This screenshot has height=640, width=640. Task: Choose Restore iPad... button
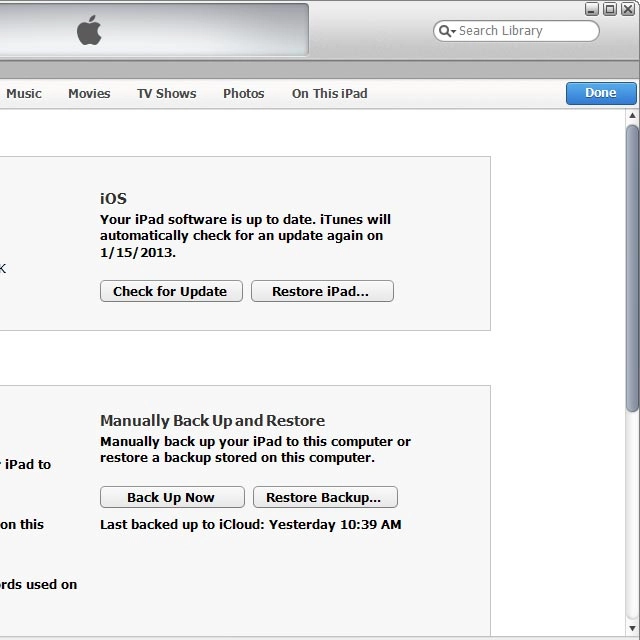[x=321, y=291]
